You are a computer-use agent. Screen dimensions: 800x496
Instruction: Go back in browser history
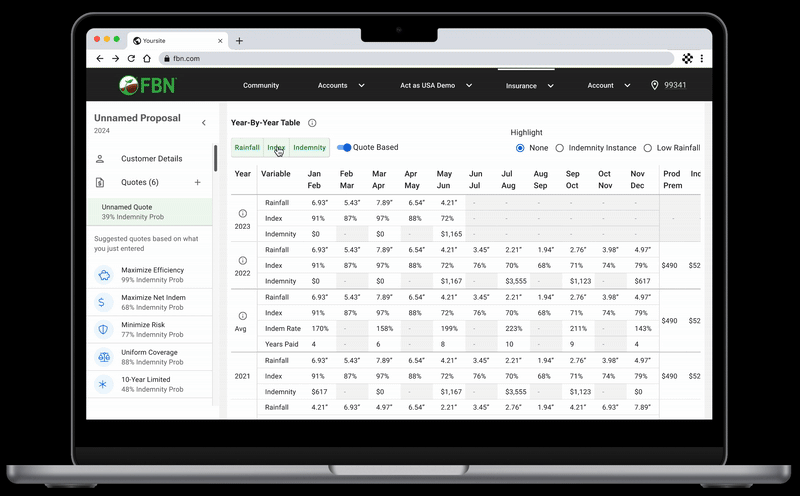(100, 59)
